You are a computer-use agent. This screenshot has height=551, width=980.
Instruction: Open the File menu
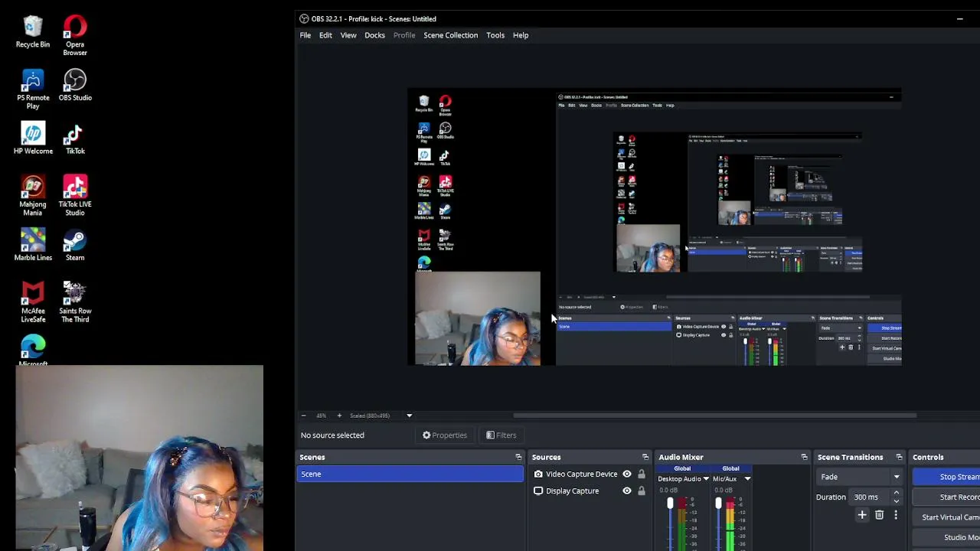click(x=305, y=35)
